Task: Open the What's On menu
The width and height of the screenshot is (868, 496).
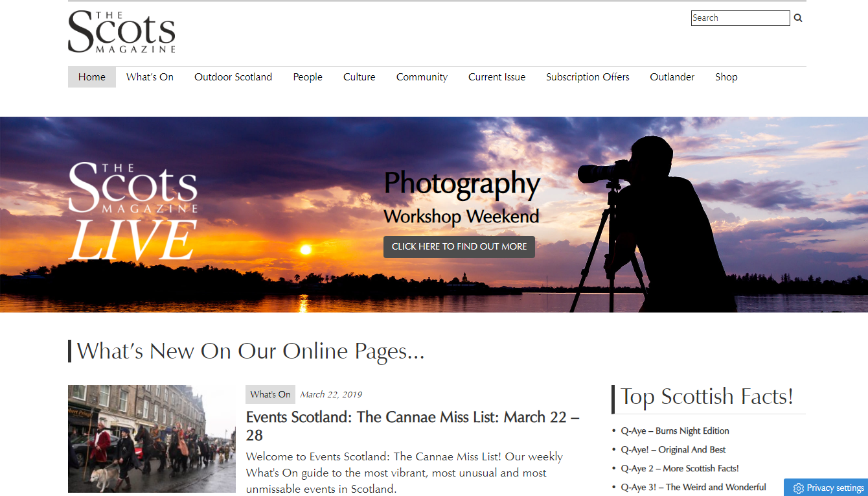Action: (150, 77)
